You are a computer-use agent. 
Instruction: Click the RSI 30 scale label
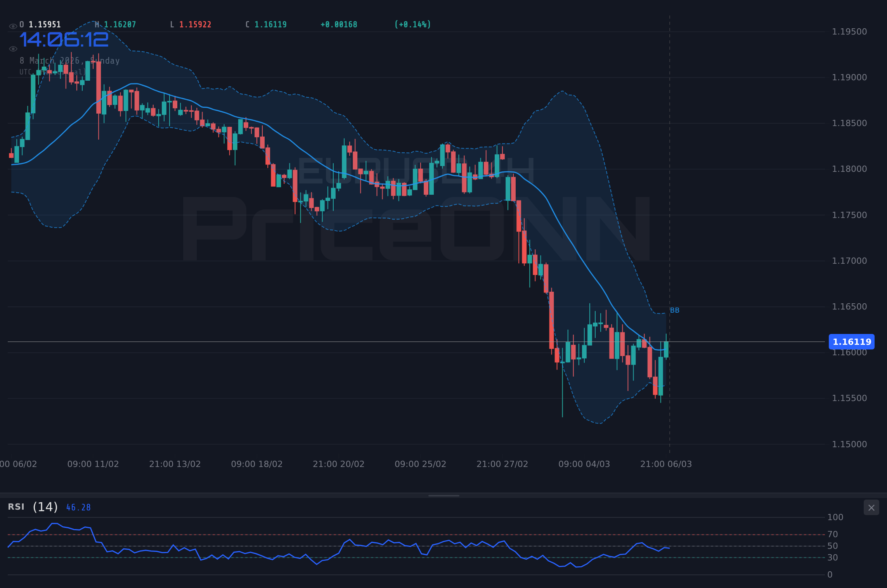[x=833, y=558]
